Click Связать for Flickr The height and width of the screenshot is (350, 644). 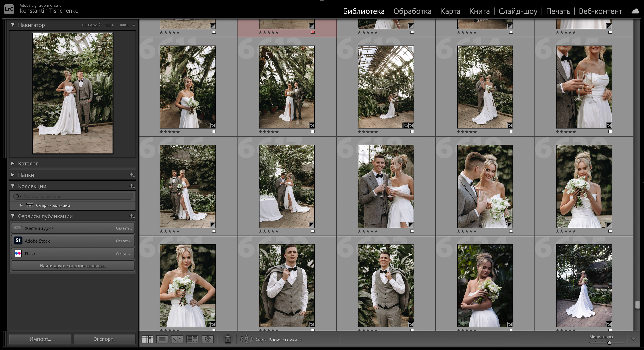tap(124, 254)
